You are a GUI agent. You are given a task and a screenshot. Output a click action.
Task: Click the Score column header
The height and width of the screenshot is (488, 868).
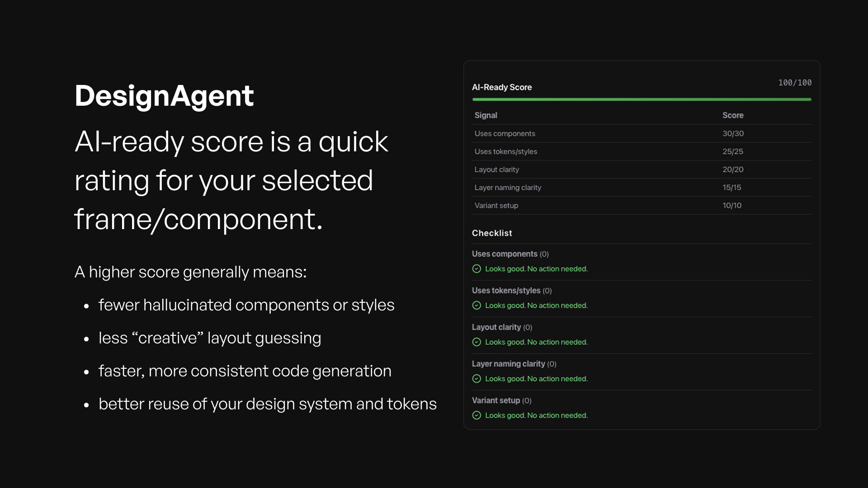pos(733,115)
